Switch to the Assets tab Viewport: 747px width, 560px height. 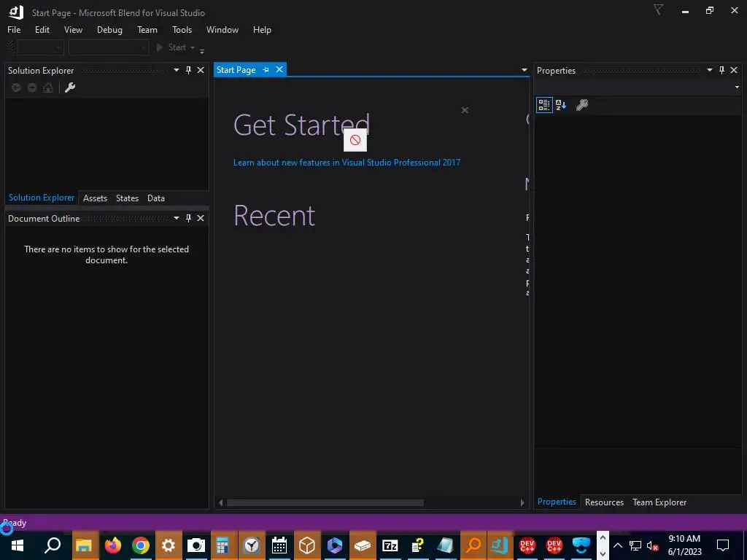tap(96, 198)
